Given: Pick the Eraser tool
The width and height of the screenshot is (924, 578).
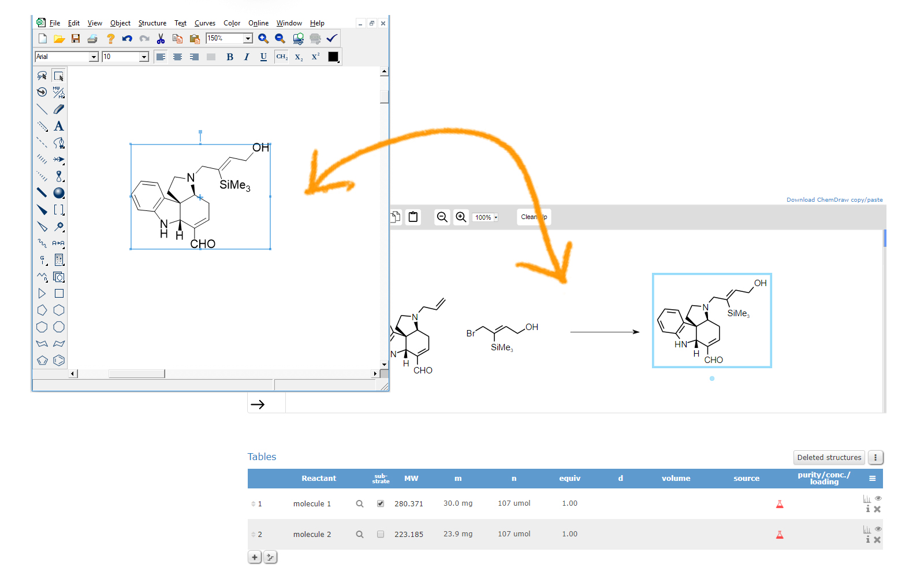Looking at the screenshot, I should coord(59,109).
